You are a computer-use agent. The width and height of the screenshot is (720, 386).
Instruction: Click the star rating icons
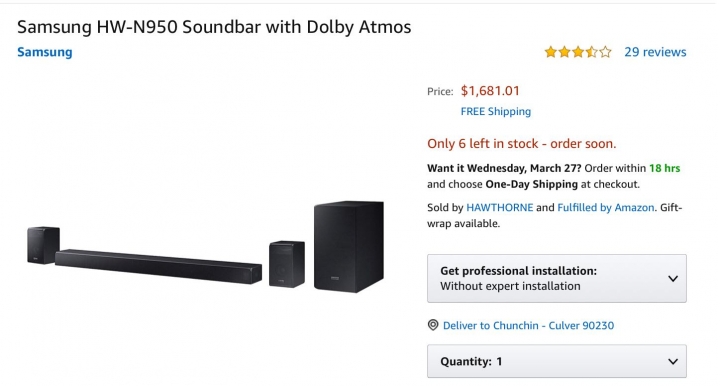(578, 52)
